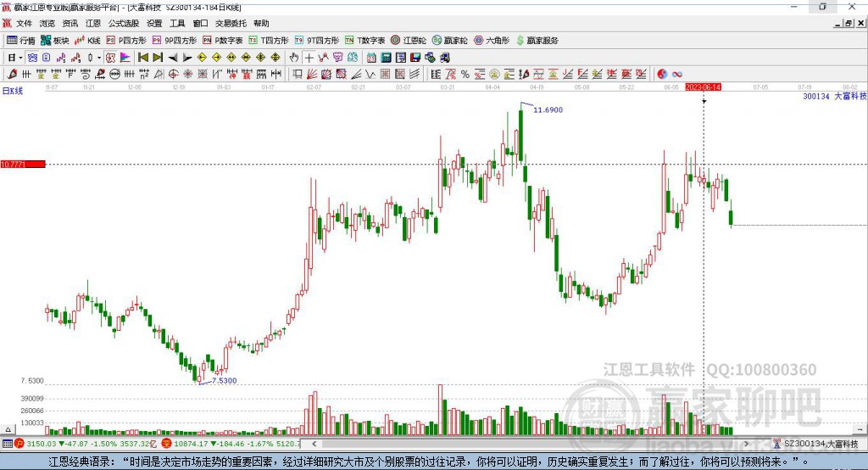Screen dimensions: 868x470
Task: Click the last yellow diamond four-arrow icon
Action: point(275,57)
